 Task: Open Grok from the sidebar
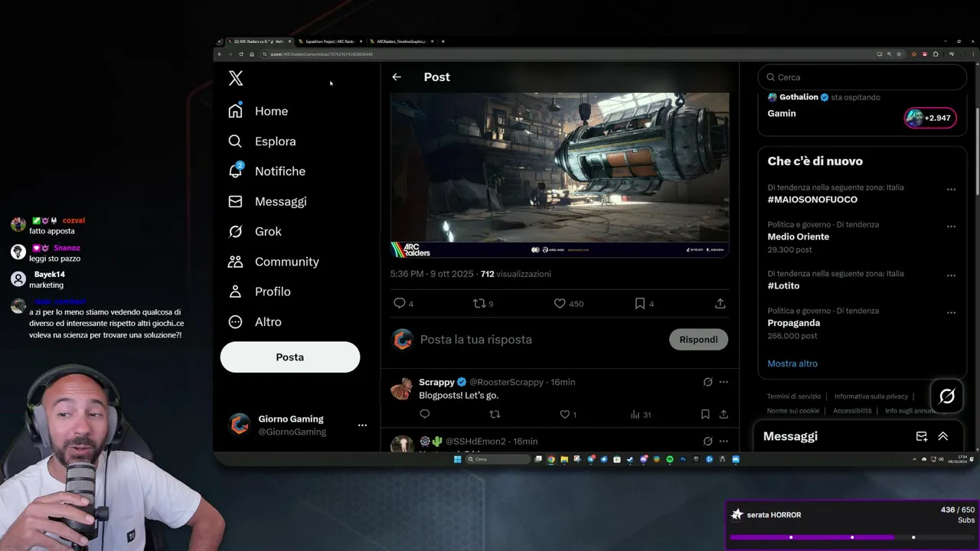coord(255,231)
